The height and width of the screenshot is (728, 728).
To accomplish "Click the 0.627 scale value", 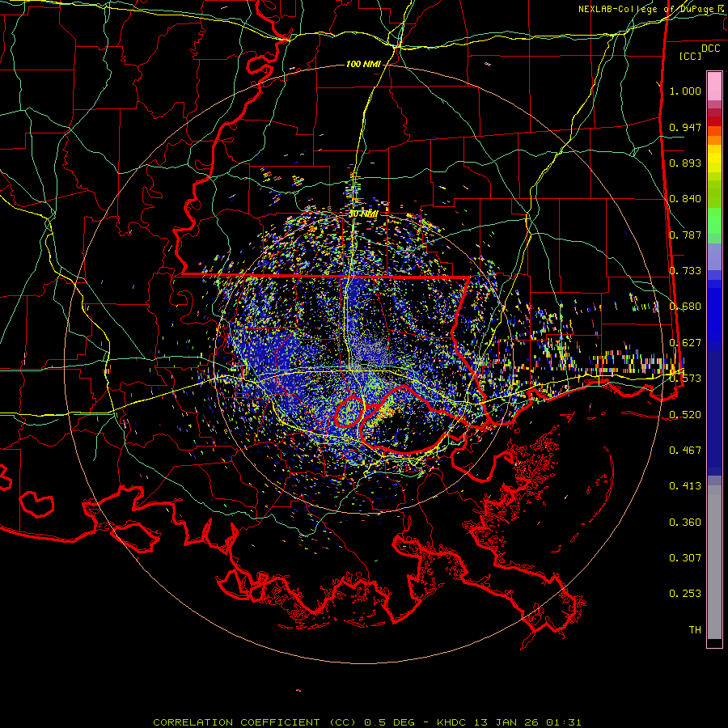I will tap(685, 343).
